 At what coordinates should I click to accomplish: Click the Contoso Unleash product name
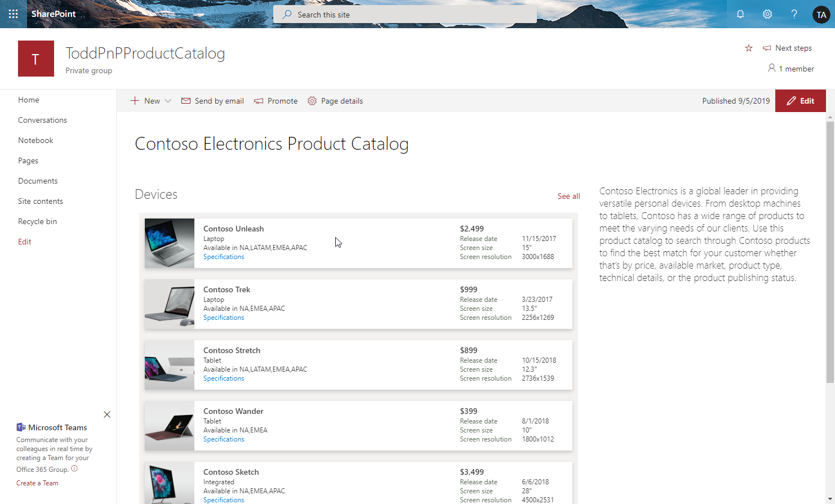point(233,229)
